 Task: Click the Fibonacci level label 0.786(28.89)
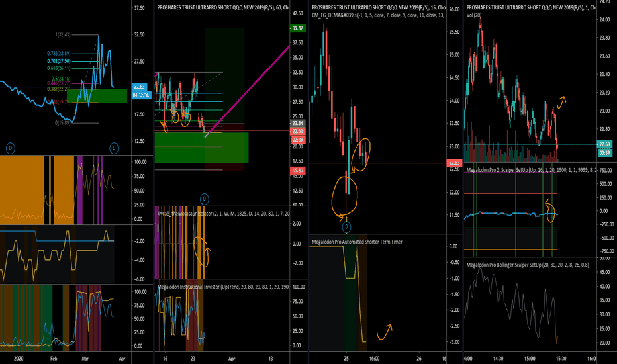[x=59, y=53]
